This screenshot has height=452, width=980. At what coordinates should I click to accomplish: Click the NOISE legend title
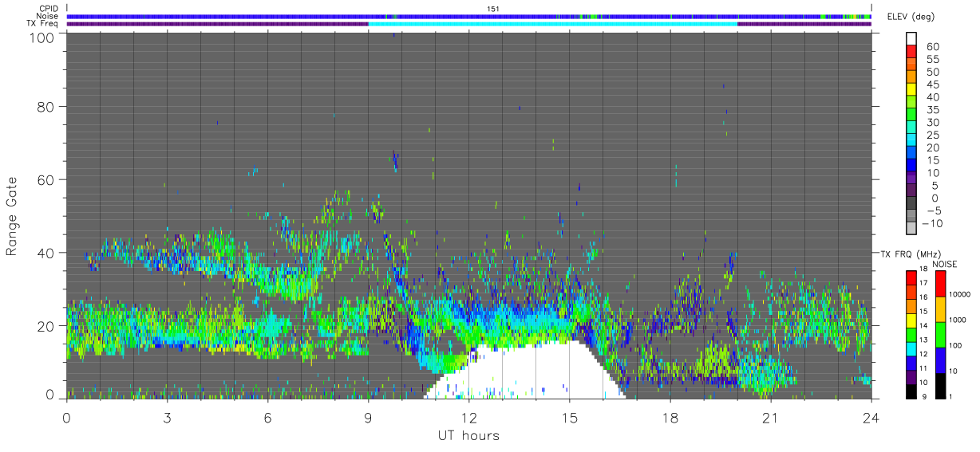coord(943,264)
